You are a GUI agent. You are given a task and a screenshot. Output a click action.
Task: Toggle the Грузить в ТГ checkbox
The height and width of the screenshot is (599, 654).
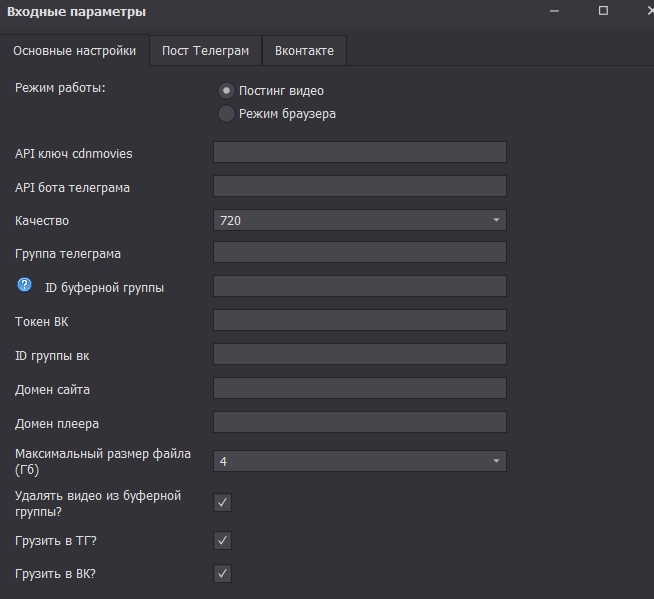[223, 541]
